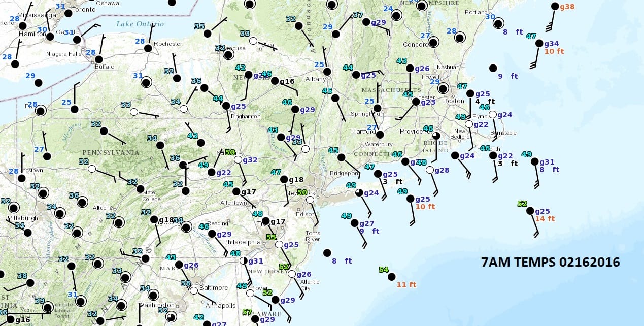This screenshot has width=644, height=326.
Task: Select the 57 degree temperature reading
Action: (x=247, y=312)
